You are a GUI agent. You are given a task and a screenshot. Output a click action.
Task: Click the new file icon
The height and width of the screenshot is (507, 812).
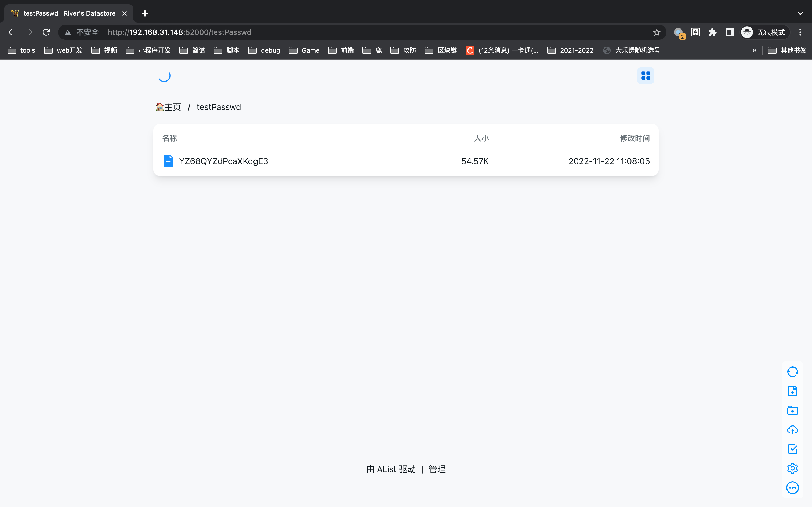click(792, 391)
